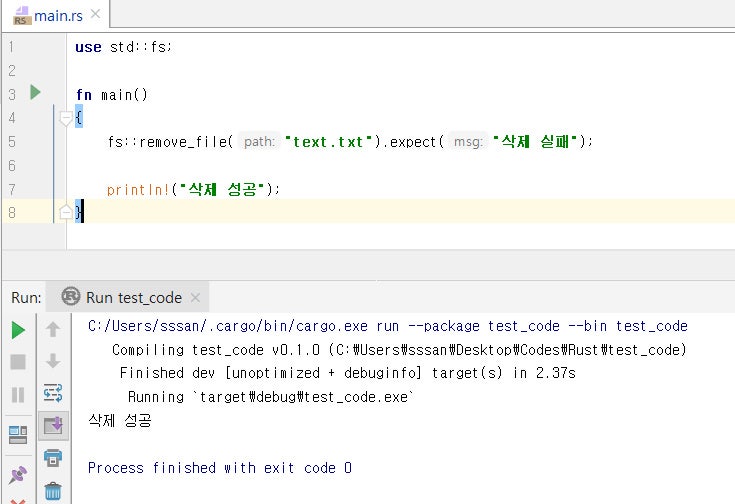Click the Down the Stack Trace arrow
This screenshot has width=735, height=504.
tap(53, 361)
